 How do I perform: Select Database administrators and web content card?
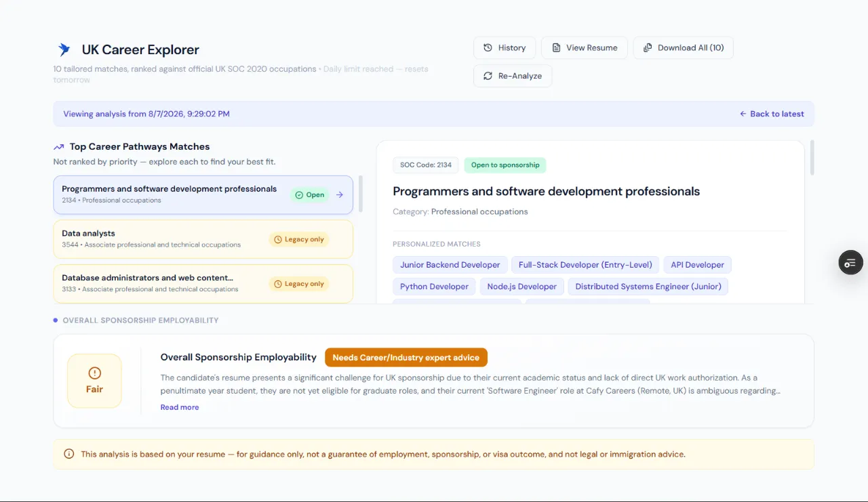[203, 283]
